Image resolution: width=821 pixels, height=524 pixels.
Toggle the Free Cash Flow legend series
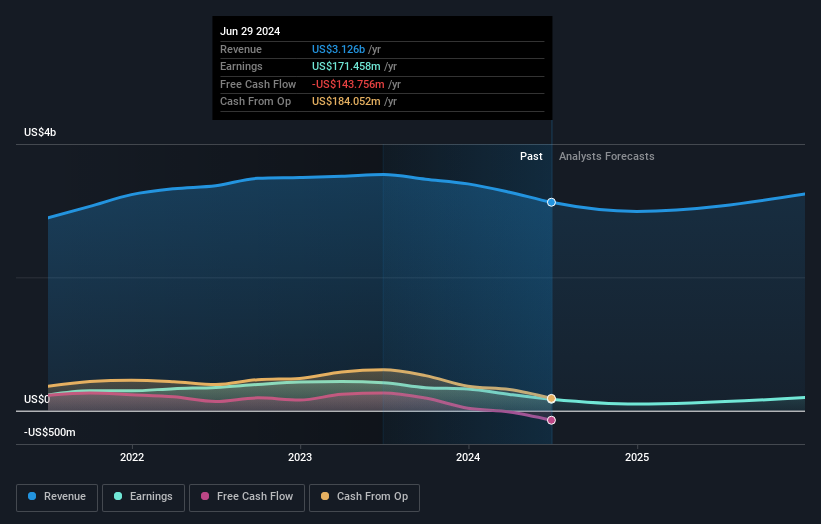(247, 497)
